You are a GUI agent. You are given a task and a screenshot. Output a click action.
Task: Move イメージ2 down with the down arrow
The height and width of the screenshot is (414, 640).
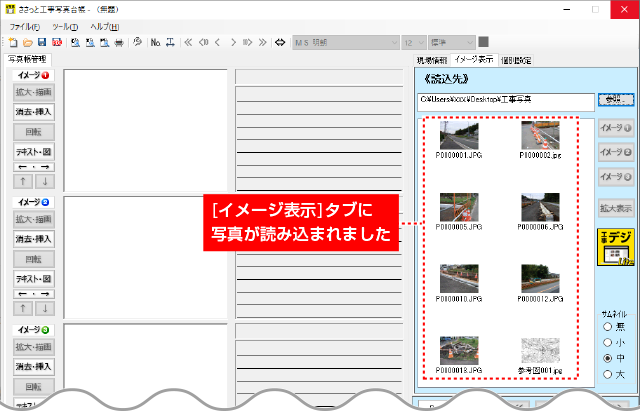(x=45, y=308)
